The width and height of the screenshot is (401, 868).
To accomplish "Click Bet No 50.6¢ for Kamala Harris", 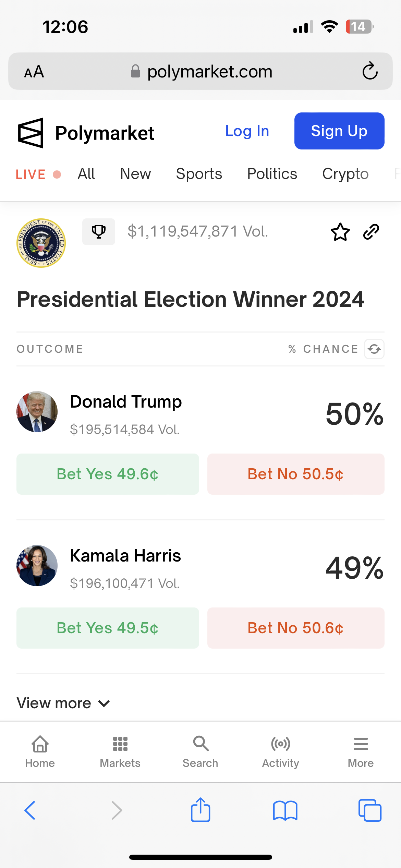I will (x=296, y=628).
